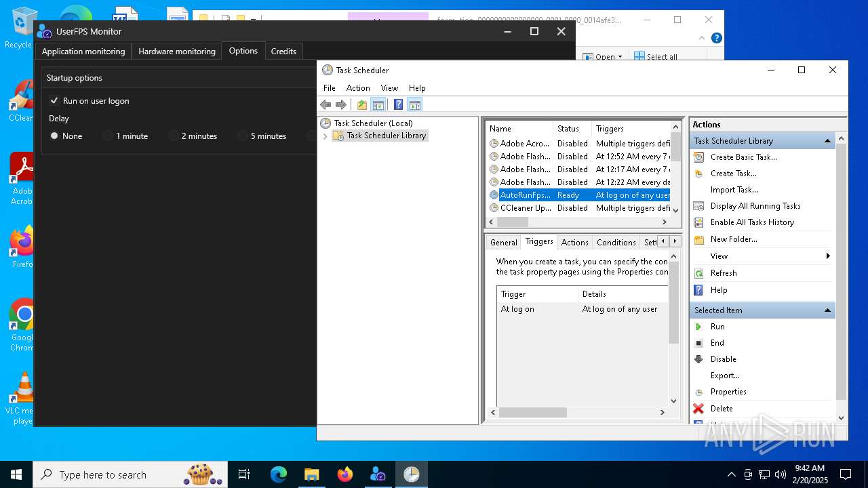Image resolution: width=868 pixels, height=488 pixels.
Task: Click Export... in Selected Item actions
Action: tap(725, 375)
